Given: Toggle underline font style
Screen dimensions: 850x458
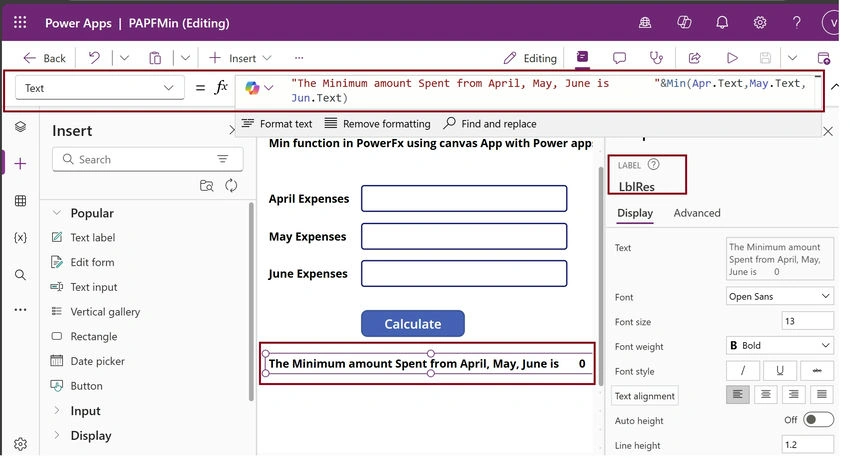Looking at the screenshot, I should point(780,371).
